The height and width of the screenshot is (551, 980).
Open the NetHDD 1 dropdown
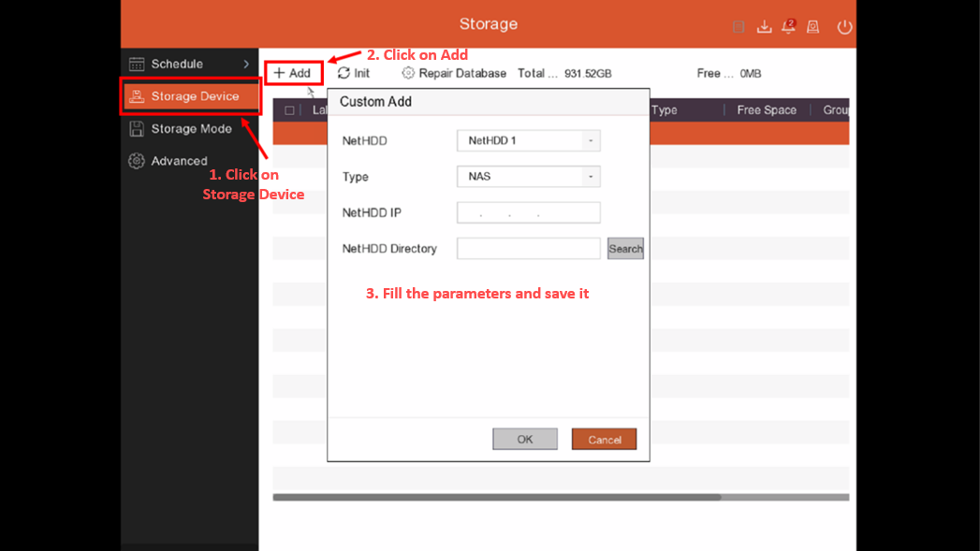tap(529, 140)
